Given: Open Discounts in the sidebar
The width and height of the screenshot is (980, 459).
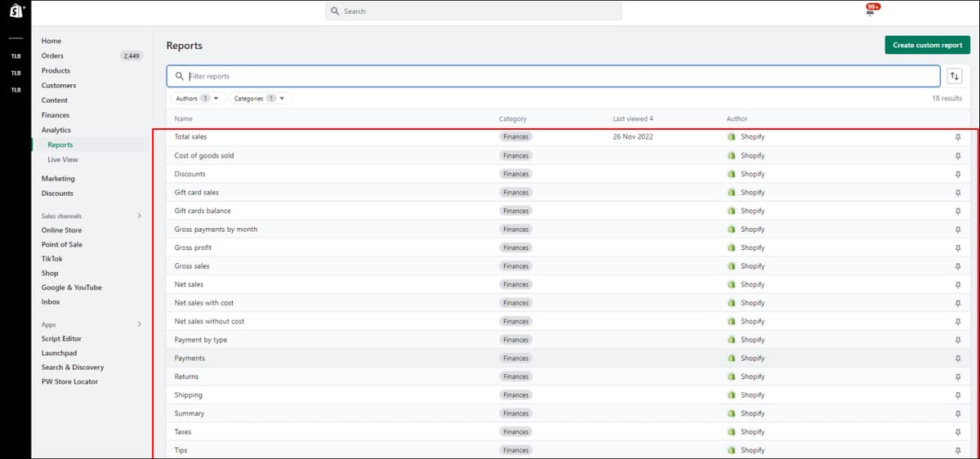Looking at the screenshot, I should coord(57,194).
